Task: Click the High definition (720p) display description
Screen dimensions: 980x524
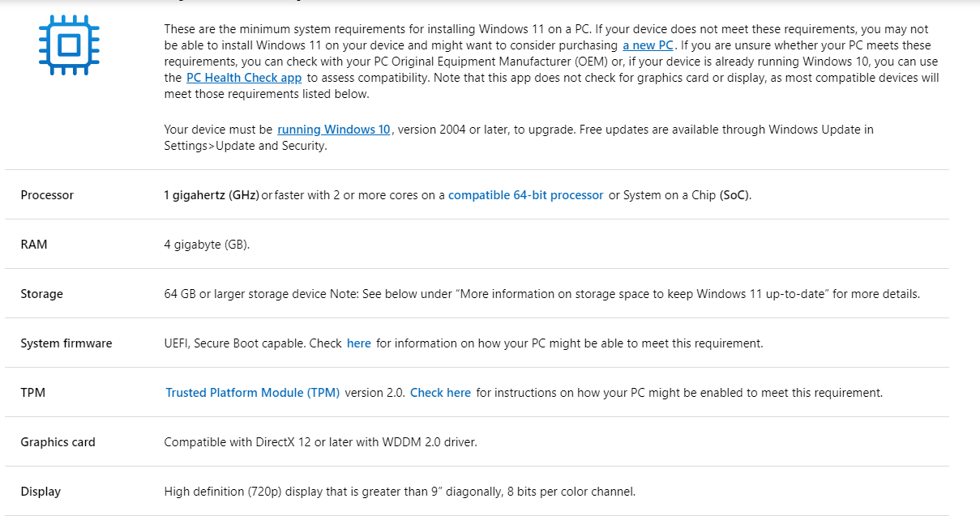Action: 400,492
